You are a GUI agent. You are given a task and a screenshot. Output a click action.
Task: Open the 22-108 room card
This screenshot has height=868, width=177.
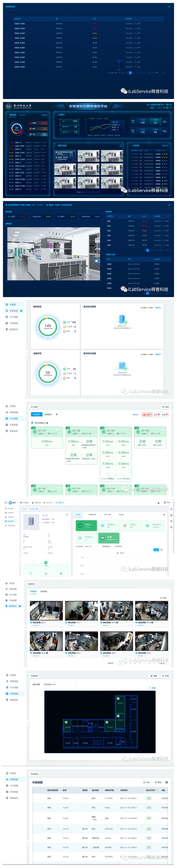pos(81,445)
